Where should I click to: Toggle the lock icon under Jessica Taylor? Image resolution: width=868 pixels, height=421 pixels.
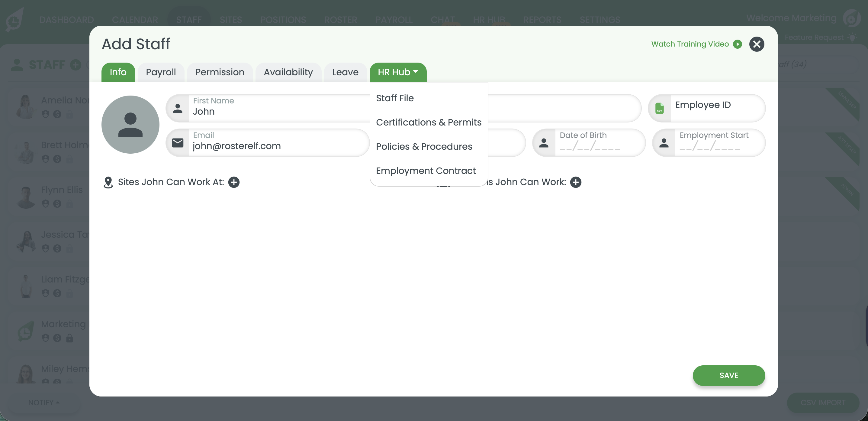(70, 249)
